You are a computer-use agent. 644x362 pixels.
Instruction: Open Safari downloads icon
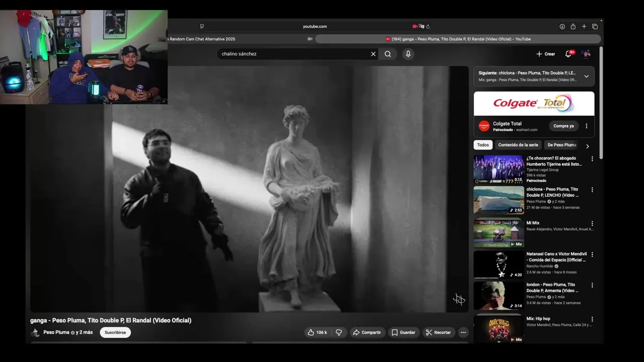[x=562, y=27]
